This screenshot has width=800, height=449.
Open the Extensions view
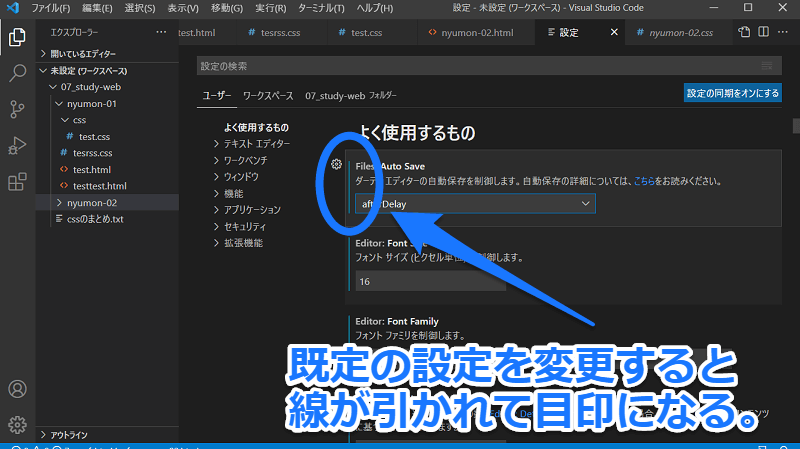(x=17, y=182)
